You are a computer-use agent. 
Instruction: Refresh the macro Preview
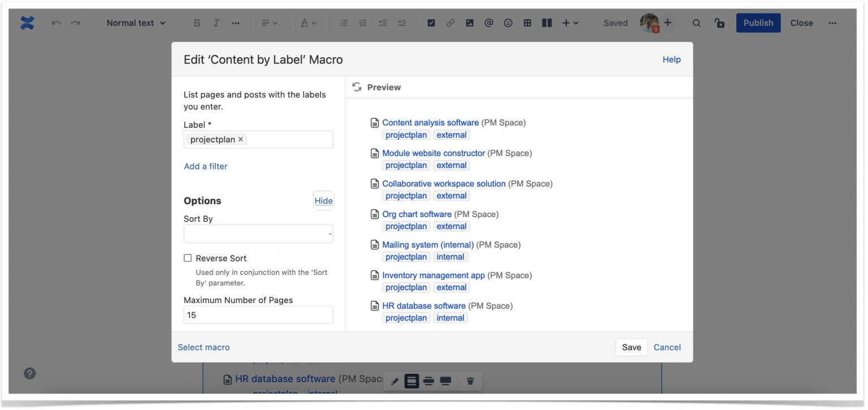(357, 87)
